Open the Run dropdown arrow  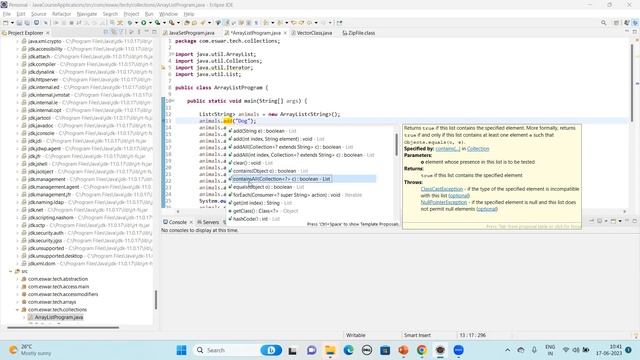pyautogui.click(x=150, y=23)
